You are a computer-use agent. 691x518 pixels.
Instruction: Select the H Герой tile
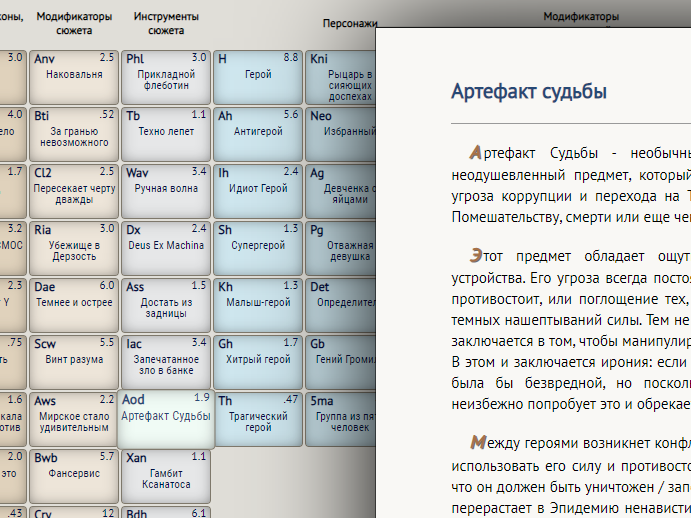tap(258, 77)
